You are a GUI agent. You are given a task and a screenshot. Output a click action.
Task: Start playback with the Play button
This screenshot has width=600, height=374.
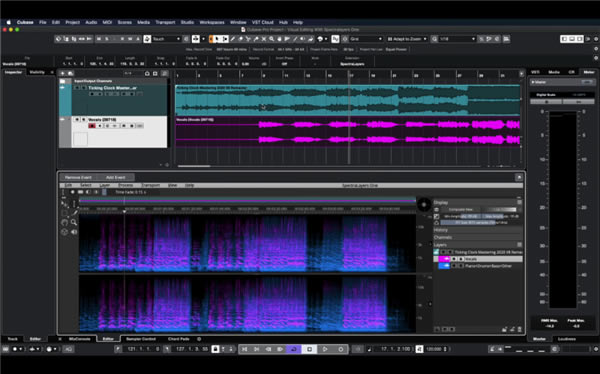(325, 349)
